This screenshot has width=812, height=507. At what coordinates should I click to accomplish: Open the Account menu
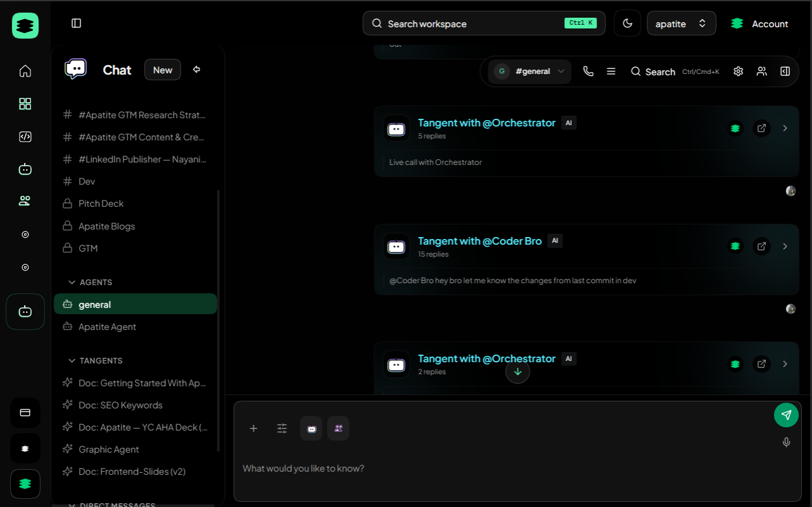pyautogui.click(x=759, y=23)
